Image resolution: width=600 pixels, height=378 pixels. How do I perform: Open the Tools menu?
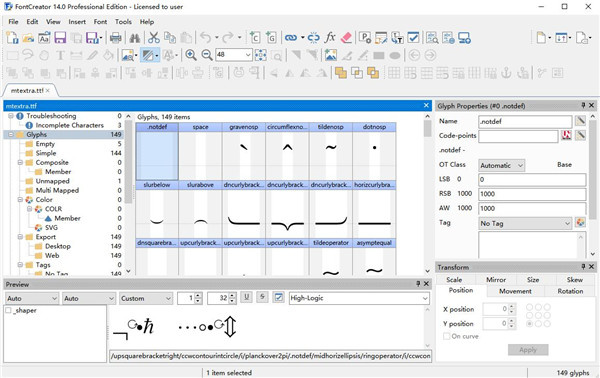click(x=123, y=22)
